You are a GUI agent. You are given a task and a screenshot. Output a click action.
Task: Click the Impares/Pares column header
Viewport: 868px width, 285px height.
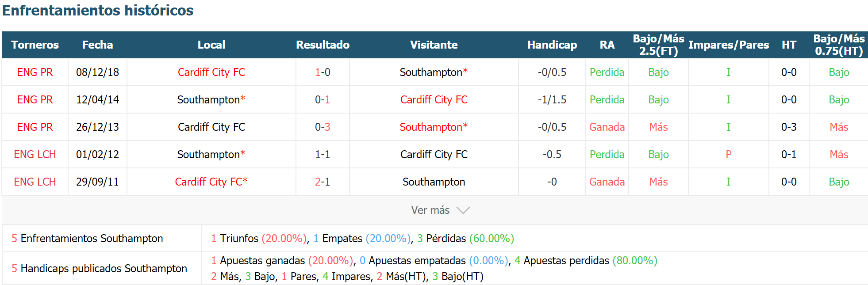(x=729, y=45)
